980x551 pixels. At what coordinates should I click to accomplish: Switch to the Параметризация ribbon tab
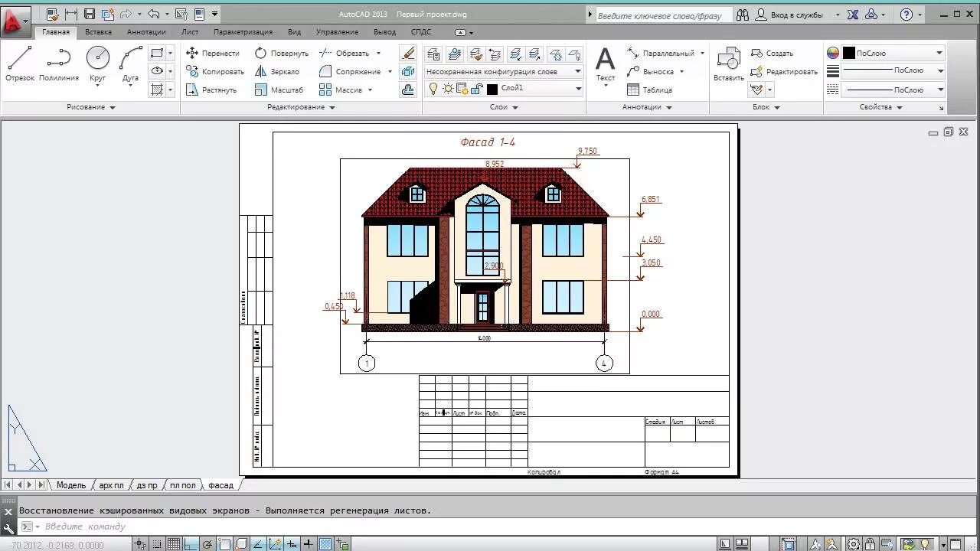(x=243, y=32)
